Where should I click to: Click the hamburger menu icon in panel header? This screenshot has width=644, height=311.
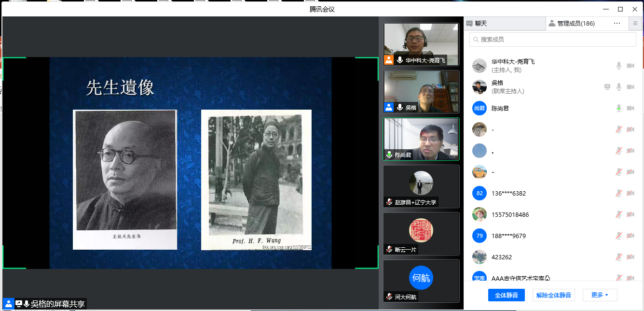click(635, 23)
